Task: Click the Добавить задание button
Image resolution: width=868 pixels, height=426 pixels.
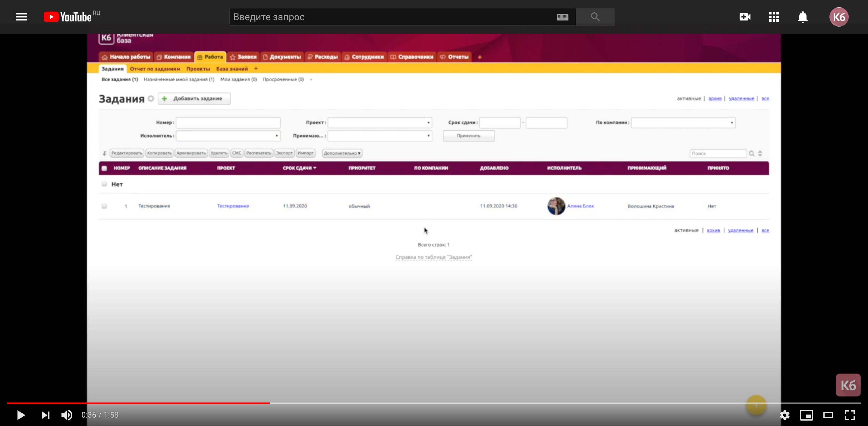Action: pos(194,99)
